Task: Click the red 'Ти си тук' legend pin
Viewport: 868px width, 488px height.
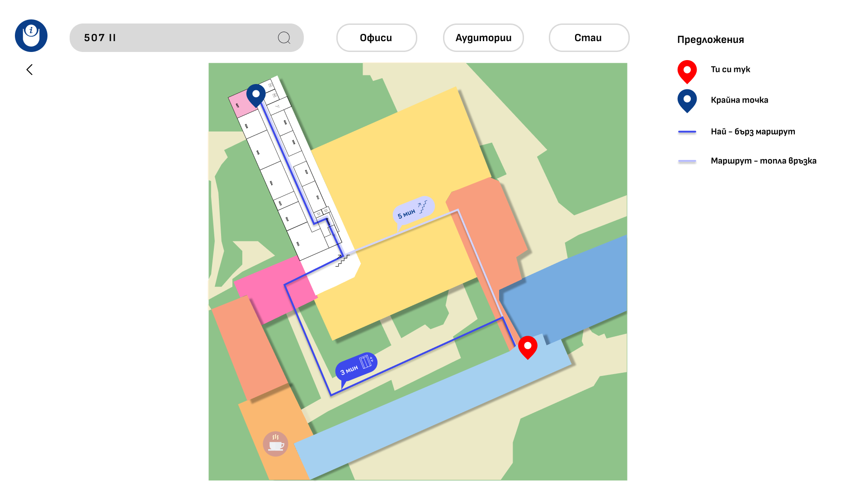Action: [x=687, y=71]
